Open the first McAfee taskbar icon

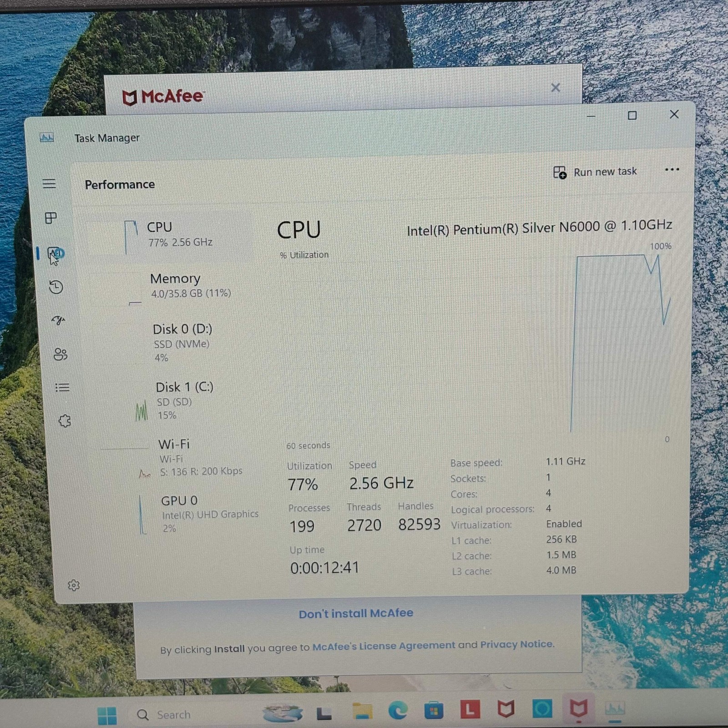[506, 709]
